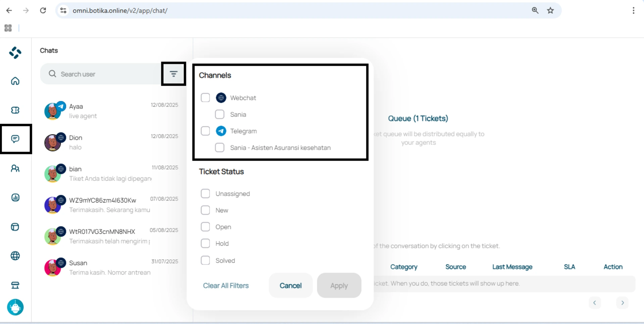
Task: Check Sania - Asisten Asuransi kesehatan checkbox
Action: [219, 148]
